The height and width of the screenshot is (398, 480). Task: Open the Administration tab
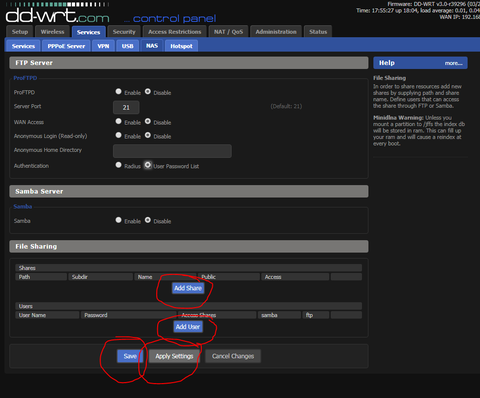click(276, 32)
